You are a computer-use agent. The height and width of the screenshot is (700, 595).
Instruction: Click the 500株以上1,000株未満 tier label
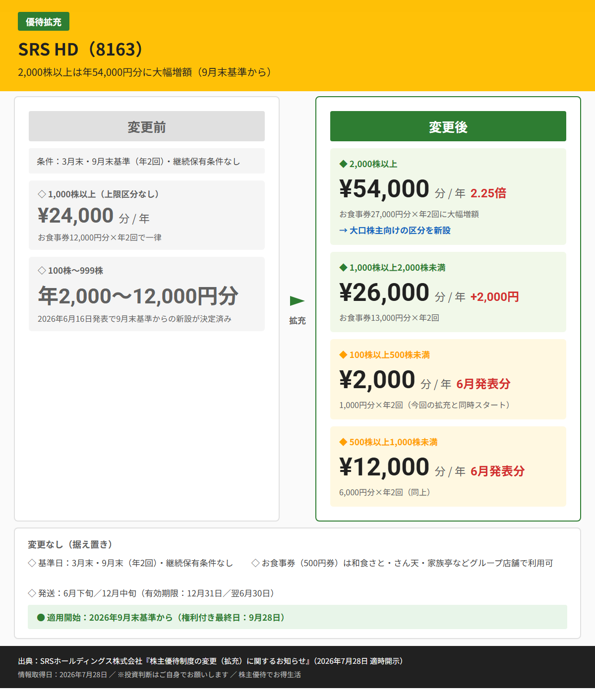click(388, 442)
